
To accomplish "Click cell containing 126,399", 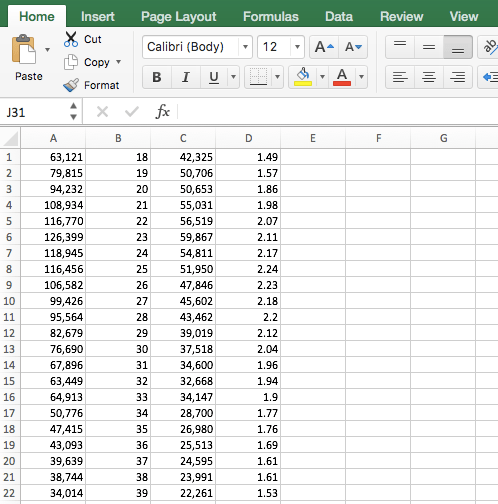I will pyautogui.click(x=53, y=237).
